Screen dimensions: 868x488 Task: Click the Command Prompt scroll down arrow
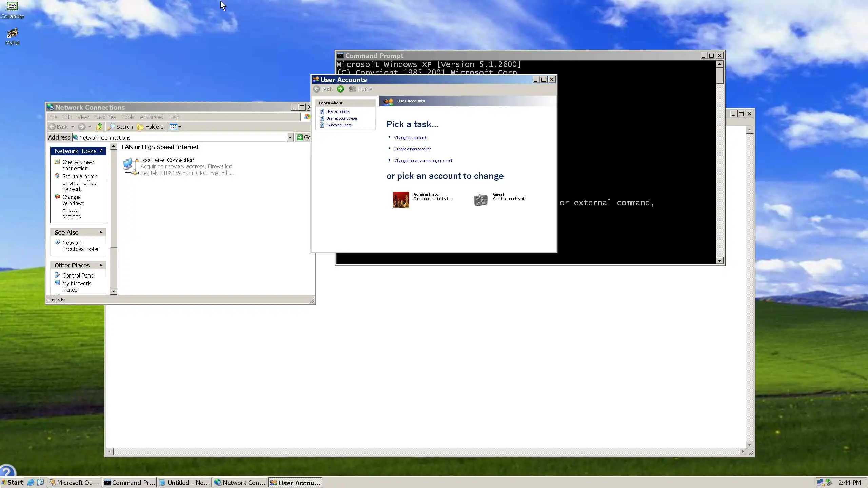tap(719, 260)
